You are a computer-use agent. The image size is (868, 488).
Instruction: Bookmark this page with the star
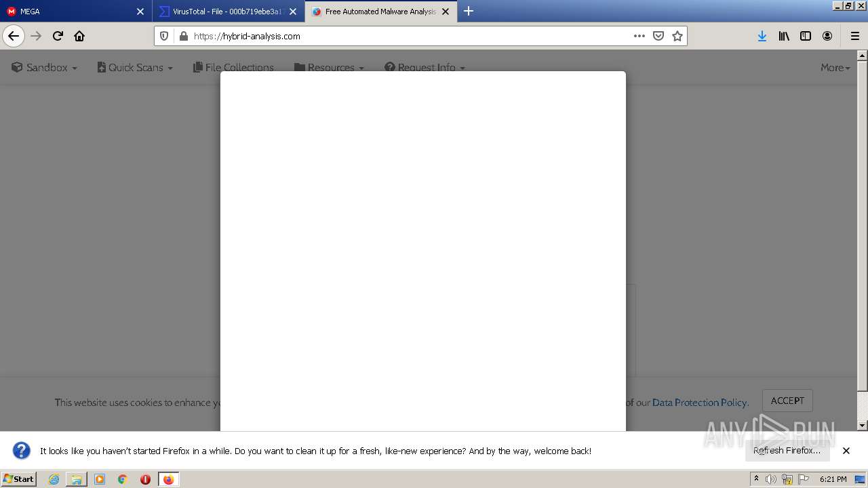[x=677, y=36]
